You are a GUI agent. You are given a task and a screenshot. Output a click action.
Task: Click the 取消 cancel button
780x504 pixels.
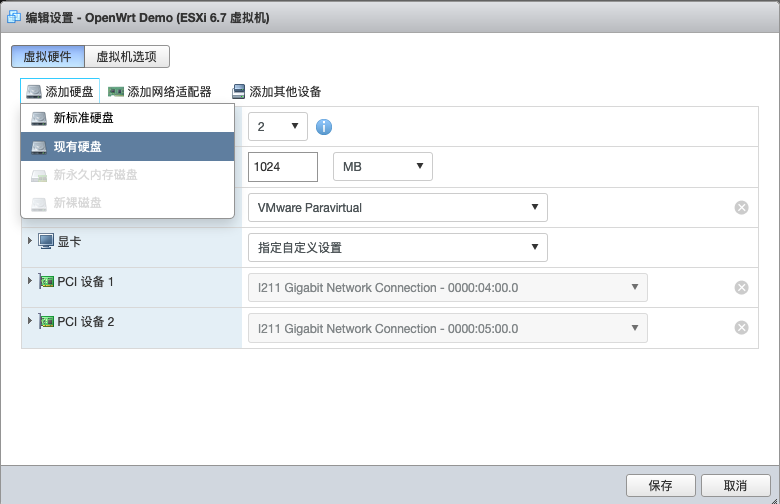(736, 485)
